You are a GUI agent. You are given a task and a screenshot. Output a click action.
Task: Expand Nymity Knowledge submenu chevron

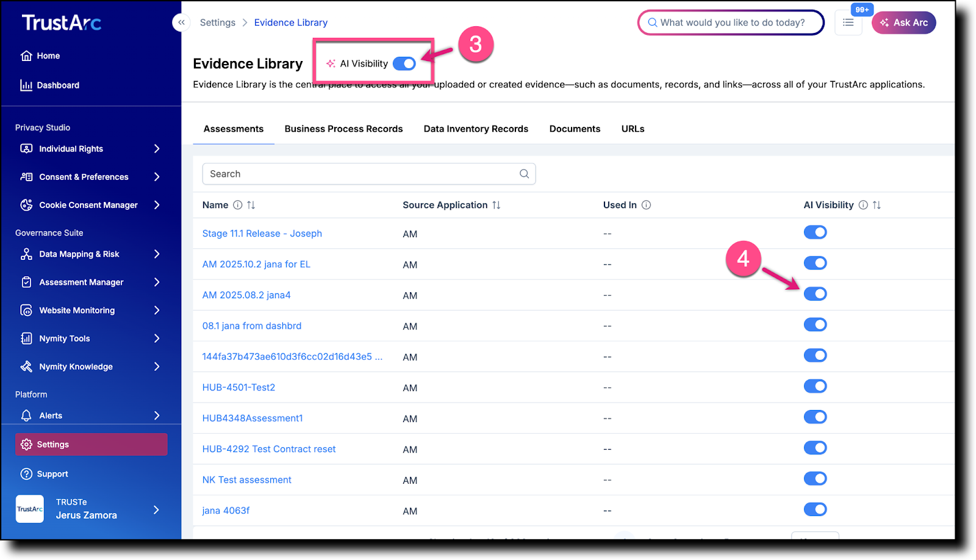[157, 366]
